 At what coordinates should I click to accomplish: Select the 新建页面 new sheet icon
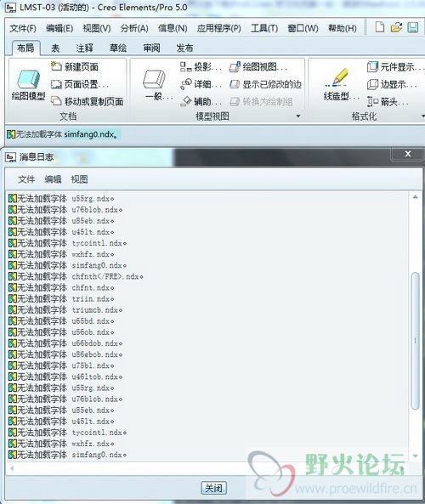click(x=56, y=66)
